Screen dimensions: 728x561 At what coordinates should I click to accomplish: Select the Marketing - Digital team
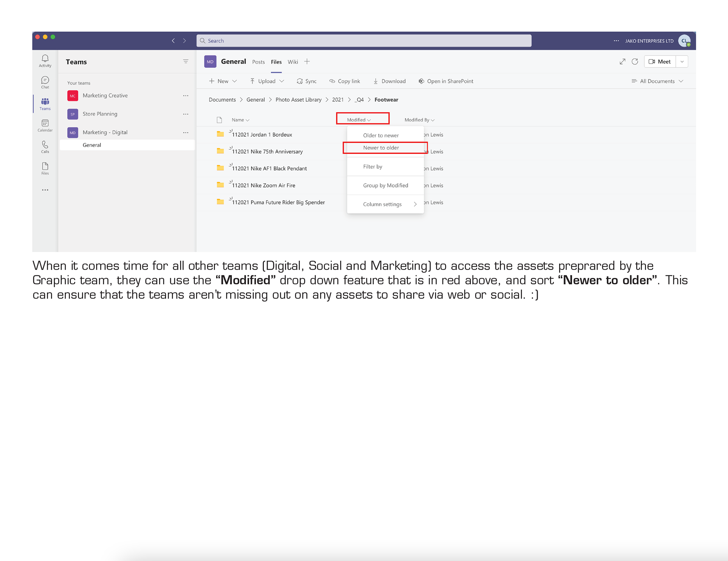pos(105,132)
